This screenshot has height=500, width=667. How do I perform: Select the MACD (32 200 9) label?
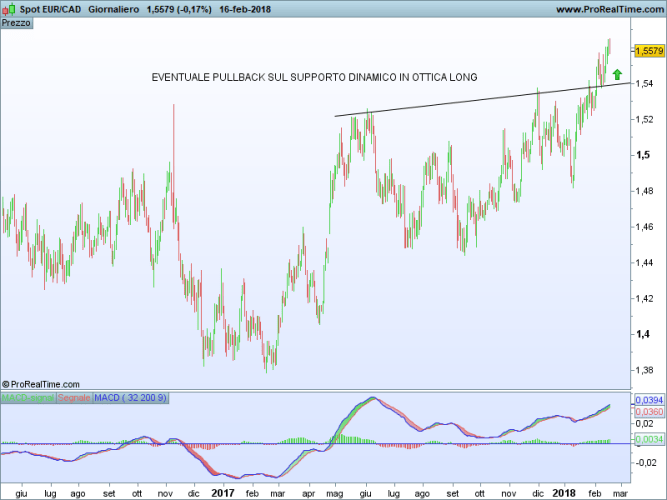131,398
